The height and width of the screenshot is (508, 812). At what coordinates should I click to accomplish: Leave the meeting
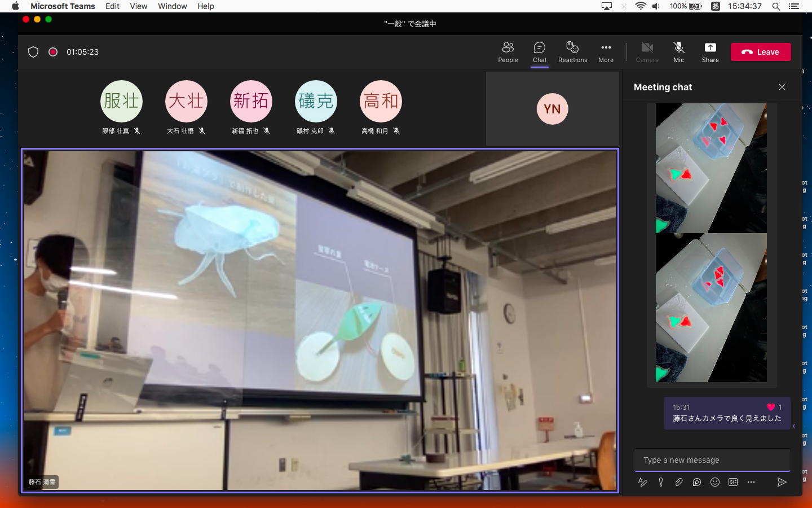[x=761, y=52]
